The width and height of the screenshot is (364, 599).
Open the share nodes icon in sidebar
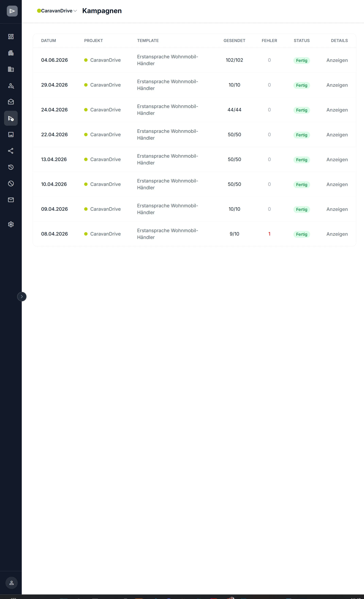11,151
